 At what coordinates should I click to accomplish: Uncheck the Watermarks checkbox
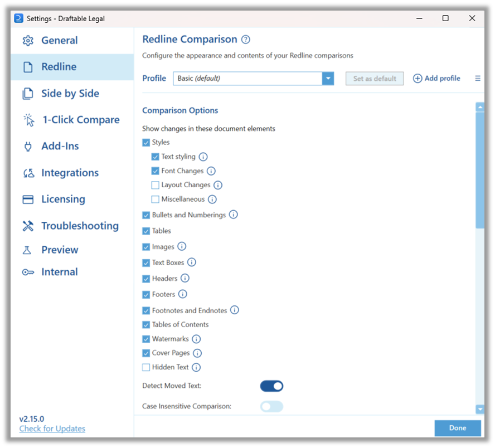click(x=146, y=339)
